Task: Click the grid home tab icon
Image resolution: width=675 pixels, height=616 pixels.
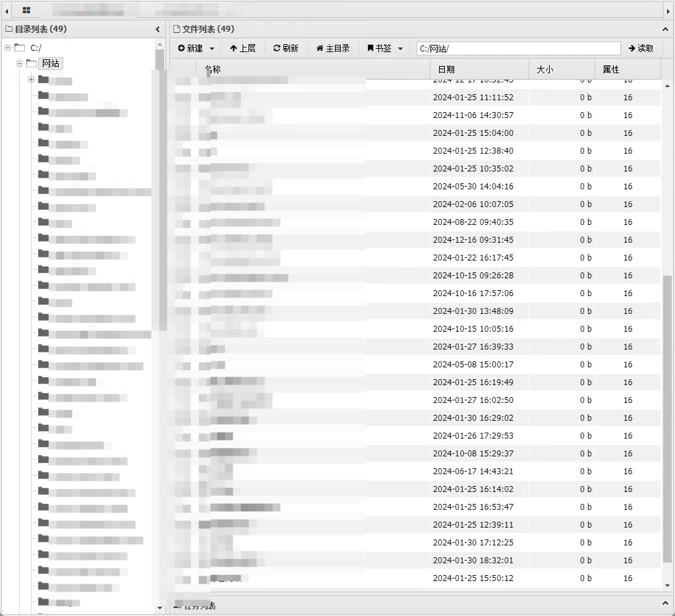Action: tap(26, 10)
